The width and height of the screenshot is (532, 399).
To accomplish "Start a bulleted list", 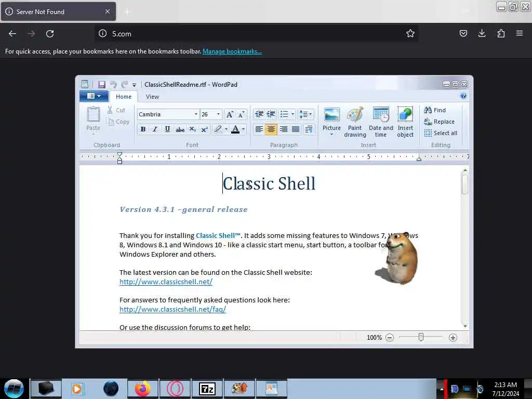I will point(284,114).
